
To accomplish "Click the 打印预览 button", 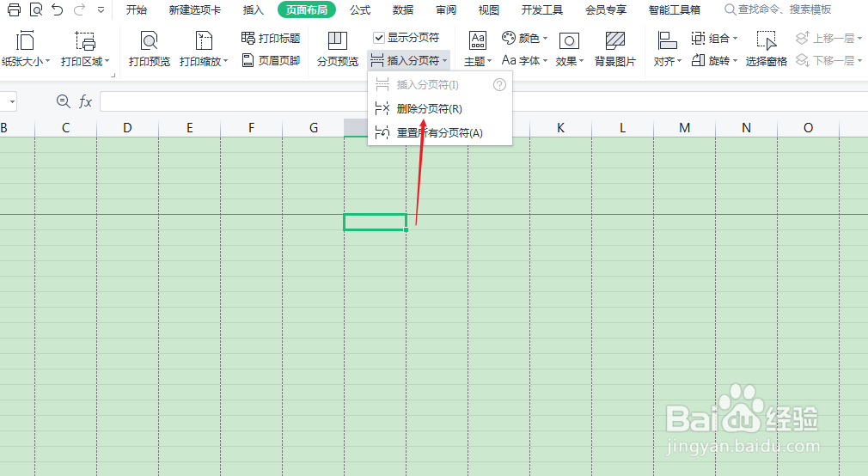I will pos(149,49).
